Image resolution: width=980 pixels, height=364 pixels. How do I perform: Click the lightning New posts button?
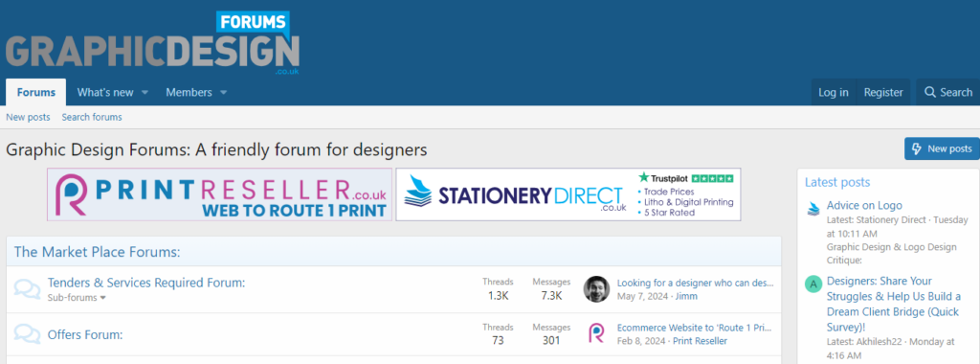[942, 148]
